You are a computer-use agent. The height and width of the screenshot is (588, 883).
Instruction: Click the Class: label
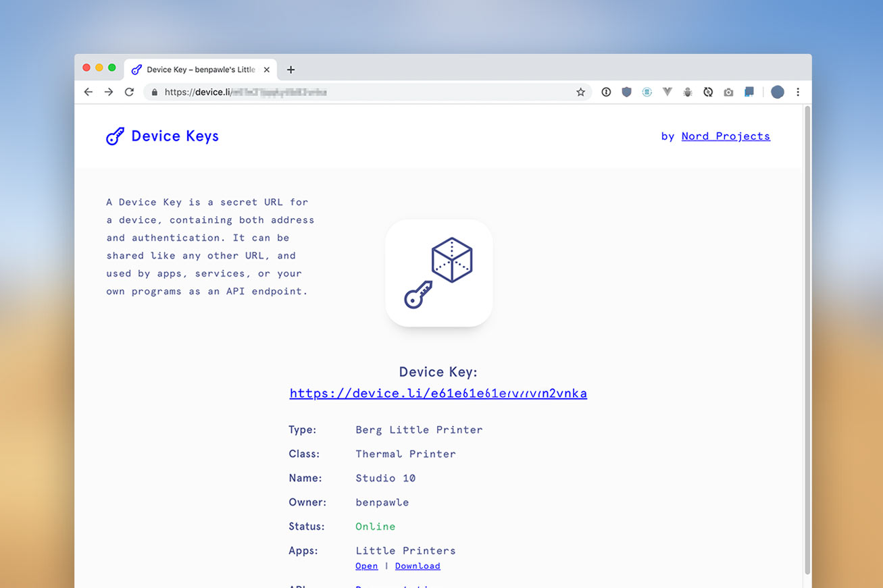coord(304,454)
